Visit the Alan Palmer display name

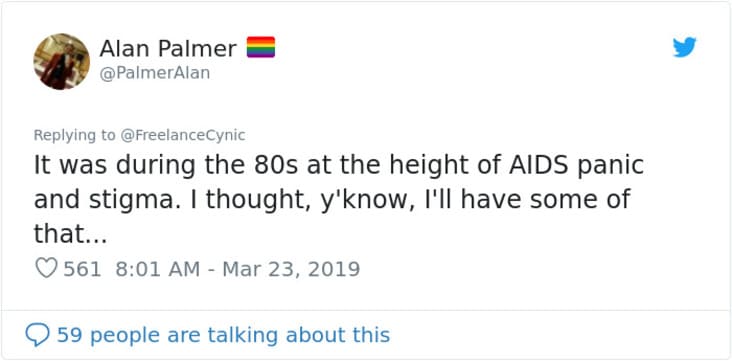click(x=168, y=49)
